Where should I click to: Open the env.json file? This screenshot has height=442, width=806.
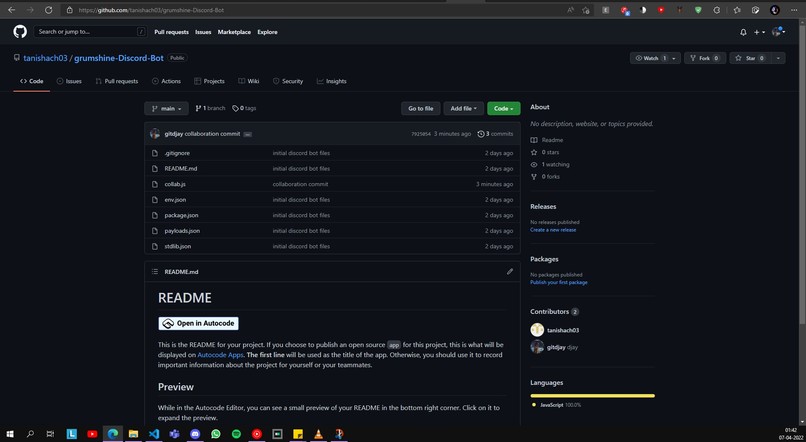click(175, 200)
